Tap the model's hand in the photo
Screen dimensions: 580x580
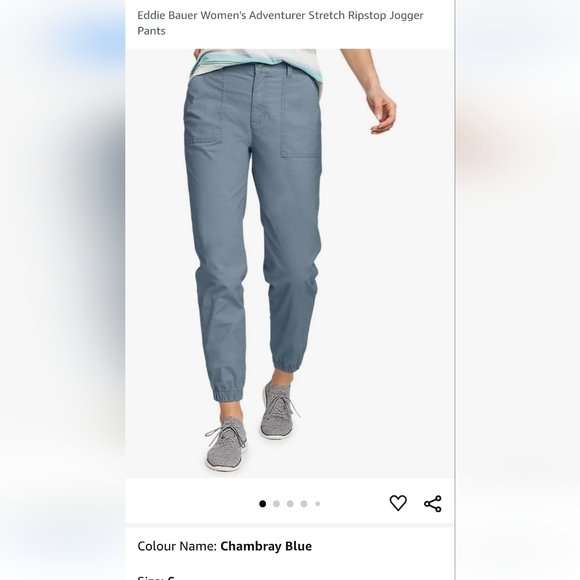tap(381, 110)
